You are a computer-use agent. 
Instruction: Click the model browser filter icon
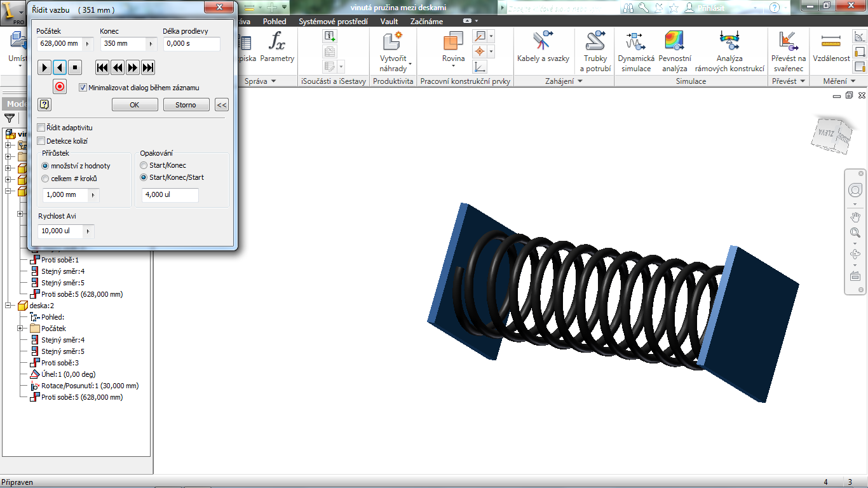point(10,118)
